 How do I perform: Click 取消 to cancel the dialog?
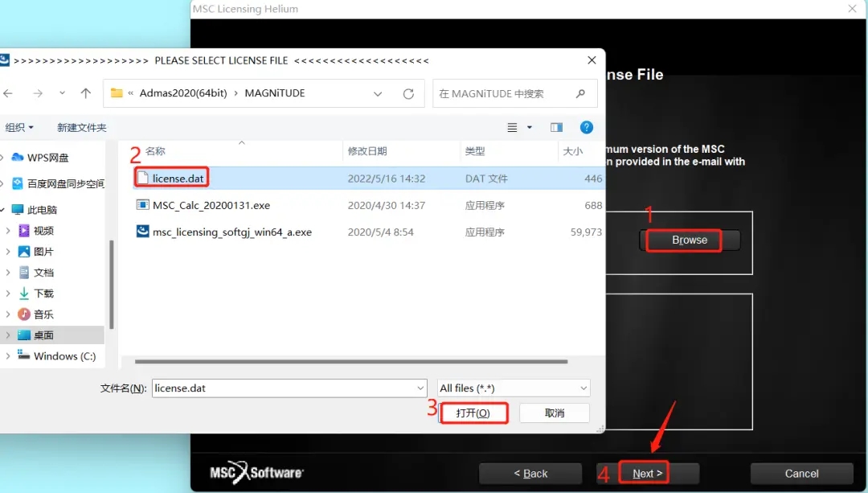(554, 413)
